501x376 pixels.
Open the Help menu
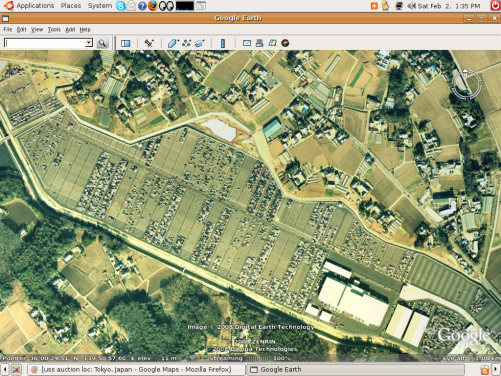(x=85, y=30)
